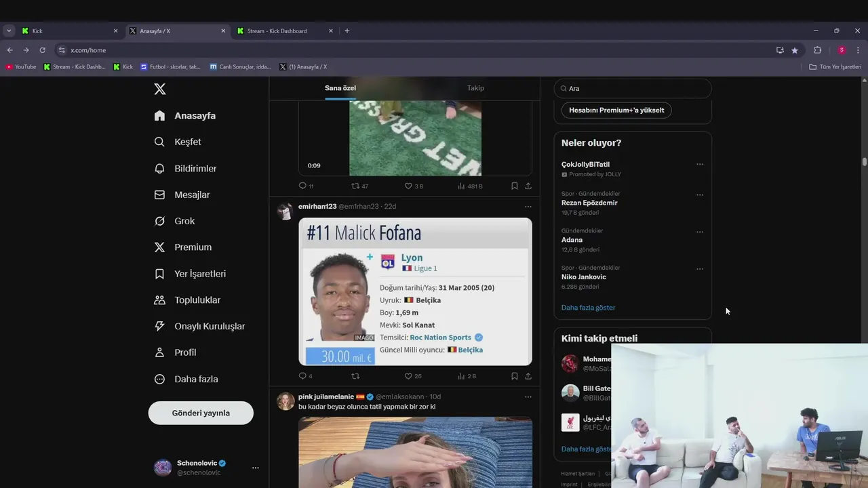The height and width of the screenshot is (488, 868).
Task: Open Daha fazla menu in the sidebar
Action: pos(186,379)
